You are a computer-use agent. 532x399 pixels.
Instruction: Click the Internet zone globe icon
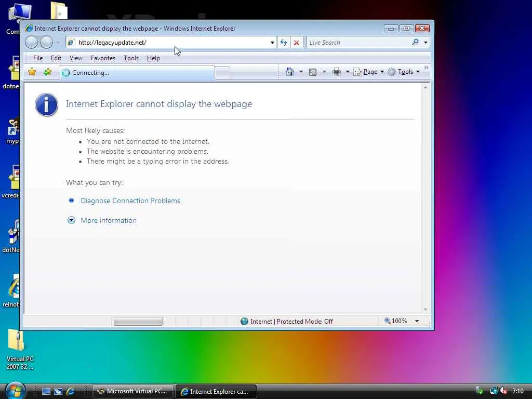tap(244, 321)
